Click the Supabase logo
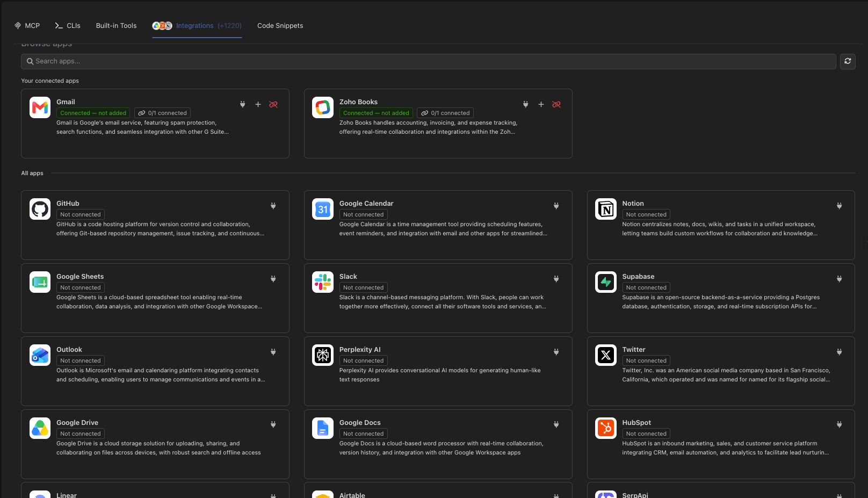 (x=606, y=282)
